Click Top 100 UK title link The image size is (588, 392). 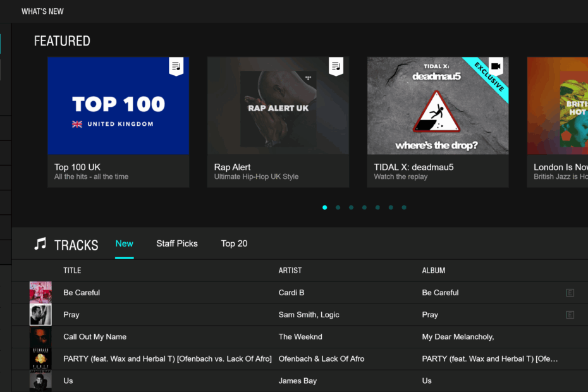tap(77, 167)
